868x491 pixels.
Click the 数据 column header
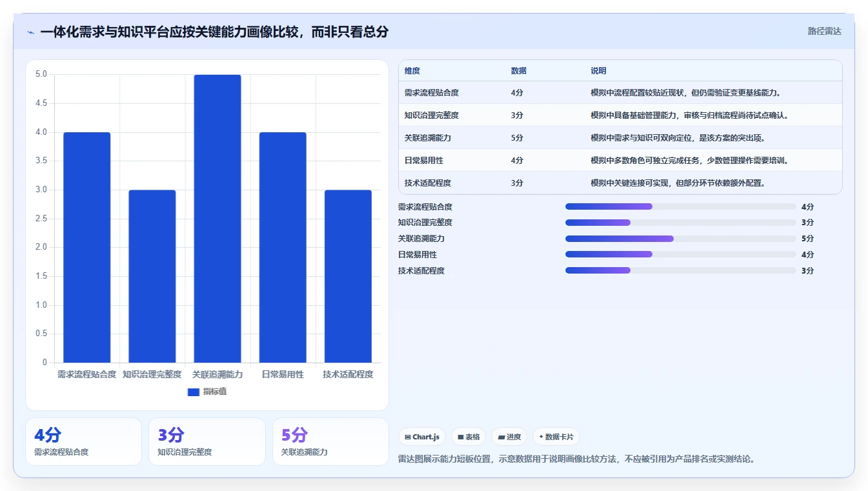coord(519,71)
